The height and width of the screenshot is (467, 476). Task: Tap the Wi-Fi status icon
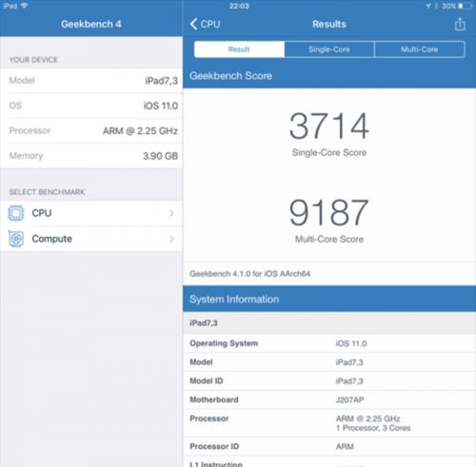[x=24, y=6]
